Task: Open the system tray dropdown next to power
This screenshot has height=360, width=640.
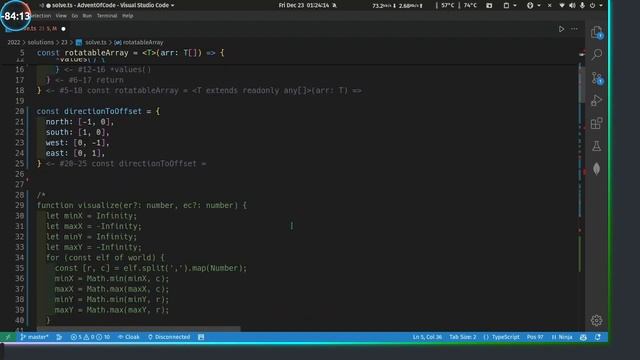Action: pyautogui.click(x=601, y=5)
